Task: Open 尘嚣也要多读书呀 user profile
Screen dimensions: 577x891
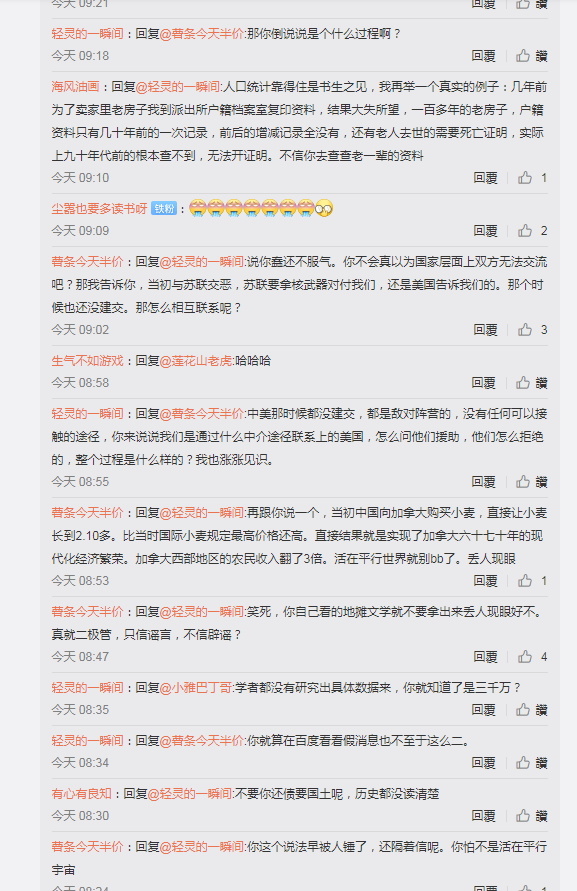Action: (99, 209)
